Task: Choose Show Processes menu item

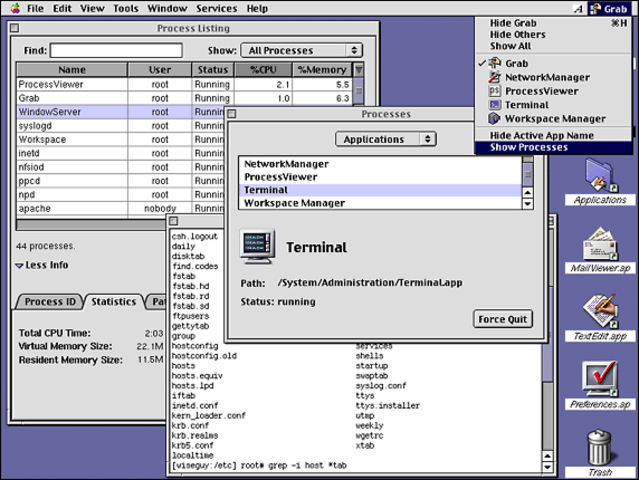Action: [x=553, y=147]
